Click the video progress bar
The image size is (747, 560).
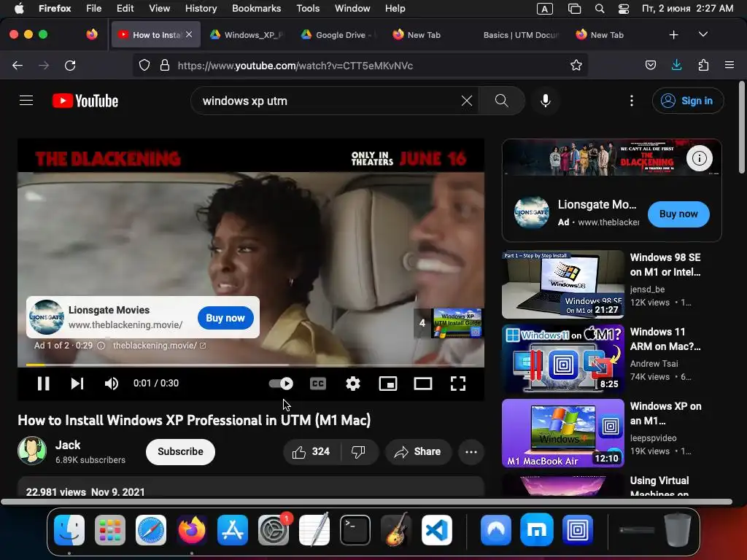tap(251, 365)
